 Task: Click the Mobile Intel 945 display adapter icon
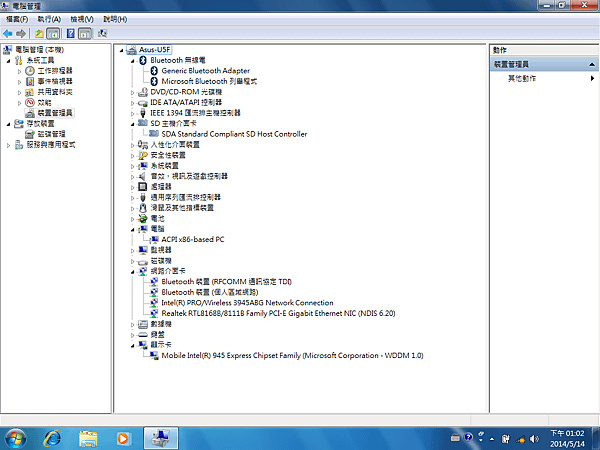[x=154, y=355]
